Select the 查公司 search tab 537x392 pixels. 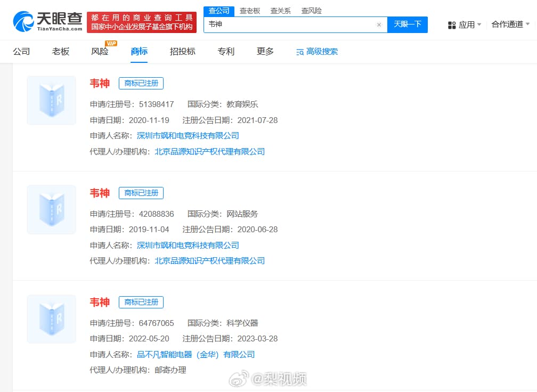[x=219, y=11]
